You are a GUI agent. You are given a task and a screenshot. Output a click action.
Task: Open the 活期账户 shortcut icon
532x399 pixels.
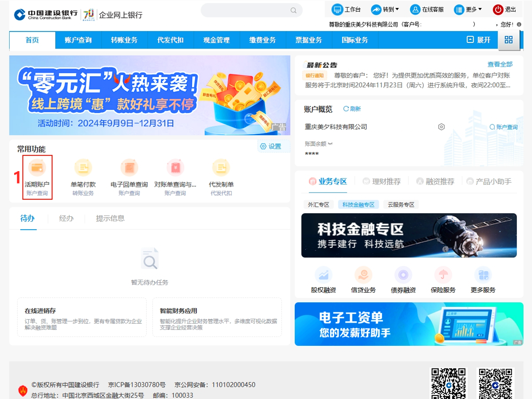tap(37, 168)
